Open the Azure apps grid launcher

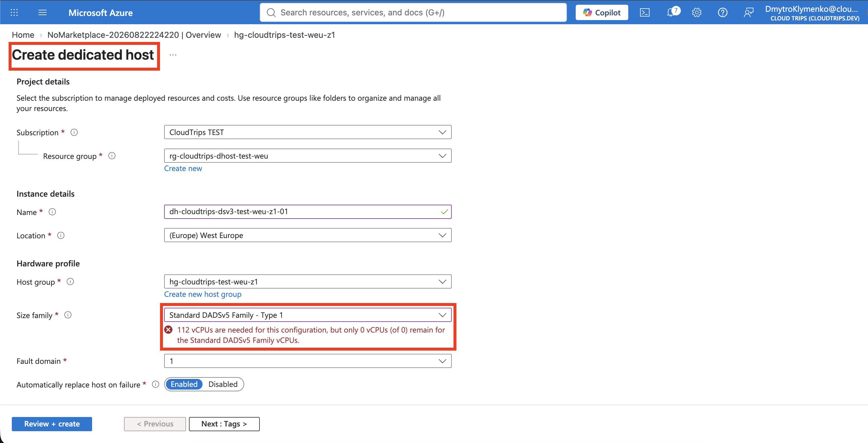click(14, 12)
